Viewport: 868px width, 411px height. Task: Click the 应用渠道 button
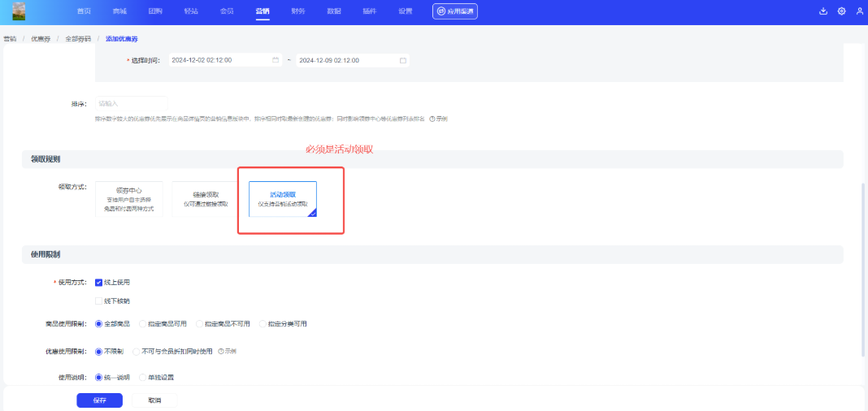(x=455, y=11)
